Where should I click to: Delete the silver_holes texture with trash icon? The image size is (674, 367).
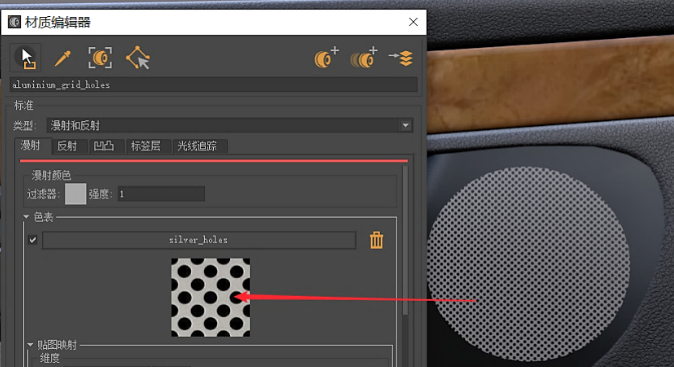click(376, 240)
